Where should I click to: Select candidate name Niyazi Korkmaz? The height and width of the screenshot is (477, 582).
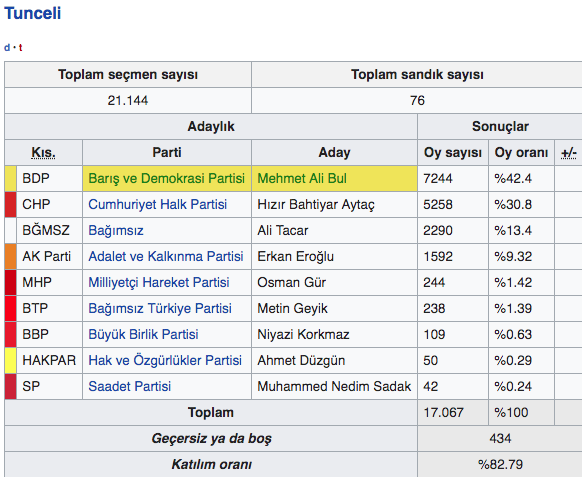[303, 334]
